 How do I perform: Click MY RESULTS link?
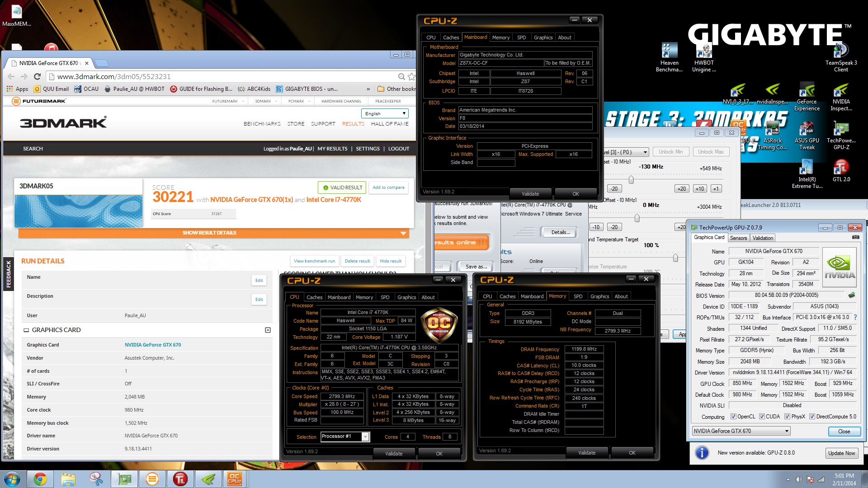point(332,149)
